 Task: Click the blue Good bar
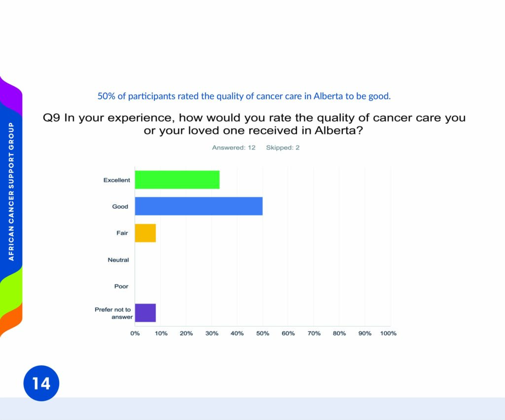(199, 206)
